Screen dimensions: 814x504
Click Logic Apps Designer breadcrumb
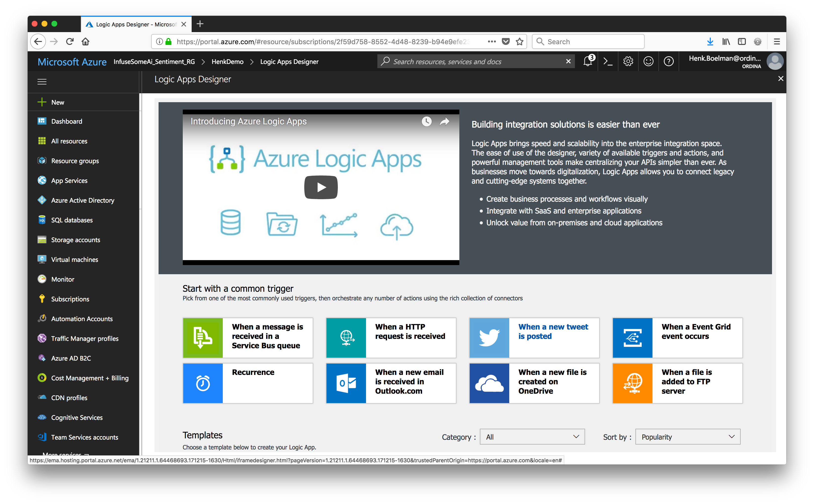point(289,62)
